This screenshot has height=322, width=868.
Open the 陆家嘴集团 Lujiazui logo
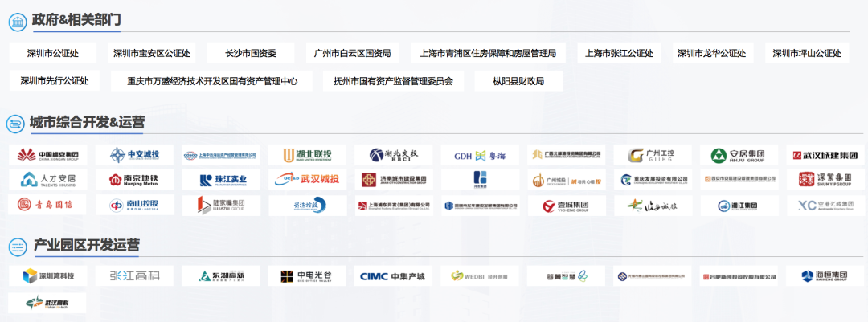(221, 206)
